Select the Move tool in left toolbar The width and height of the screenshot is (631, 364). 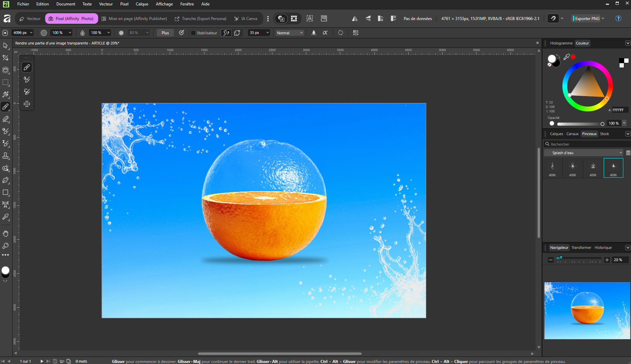(5, 45)
